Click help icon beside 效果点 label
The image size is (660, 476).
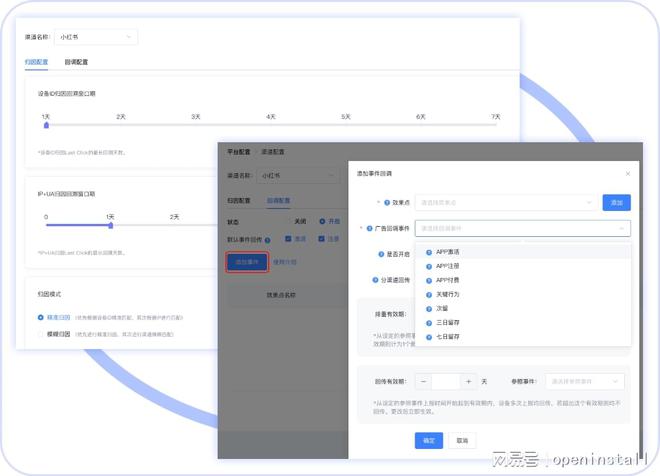point(387,202)
